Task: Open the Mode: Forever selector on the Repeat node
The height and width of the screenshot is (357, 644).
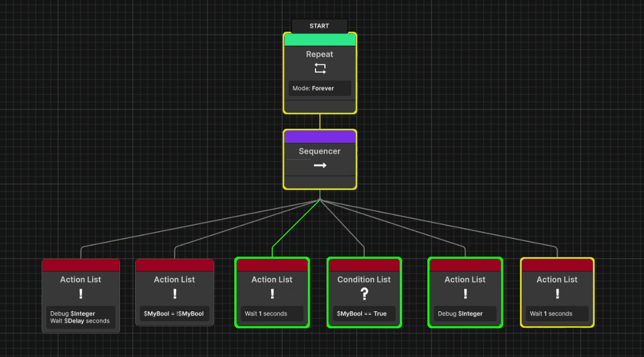Action: [320, 88]
